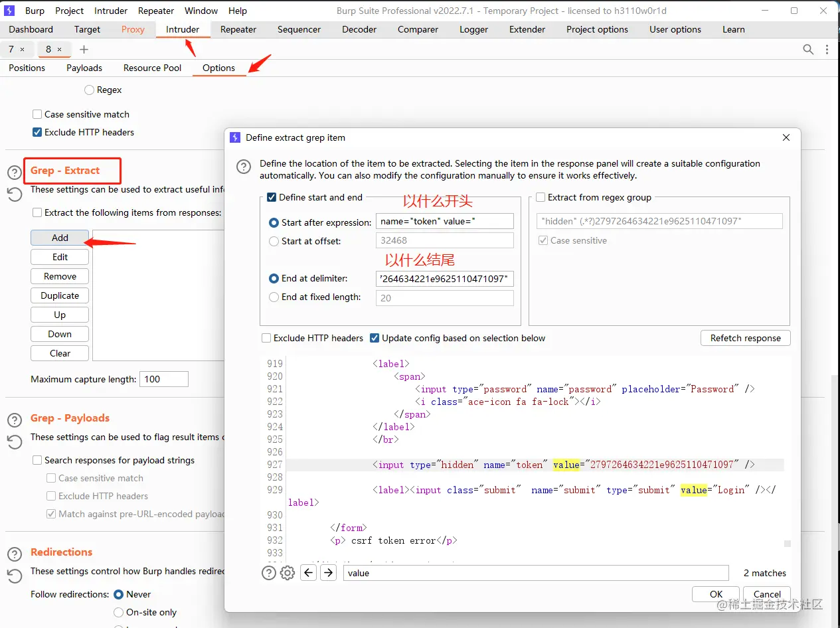840x628 pixels.
Task: Open search settings gear icon in dialog
Action: [x=288, y=573]
